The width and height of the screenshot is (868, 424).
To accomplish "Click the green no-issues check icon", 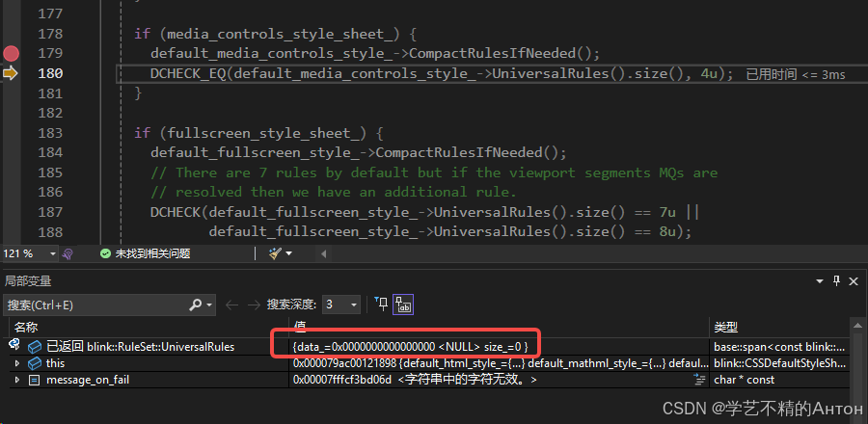I will (x=105, y=253).
